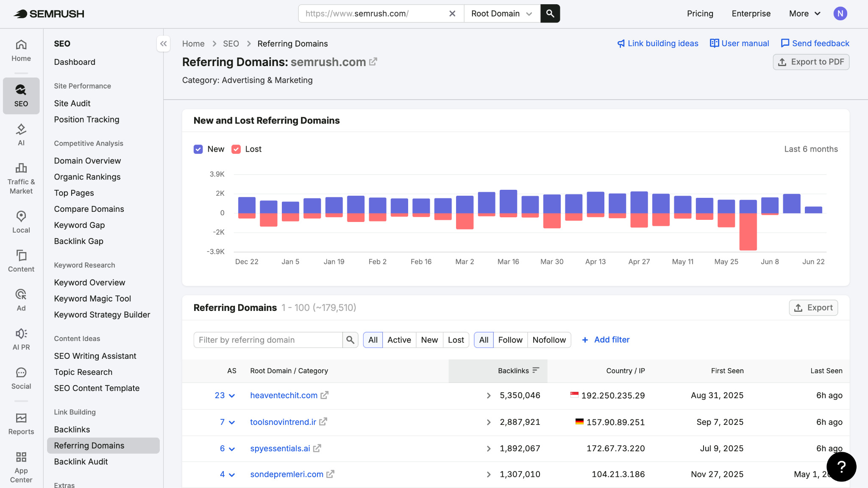Click the Semrush logo
This screenshot has height=488, width=868.
[49, 14]
